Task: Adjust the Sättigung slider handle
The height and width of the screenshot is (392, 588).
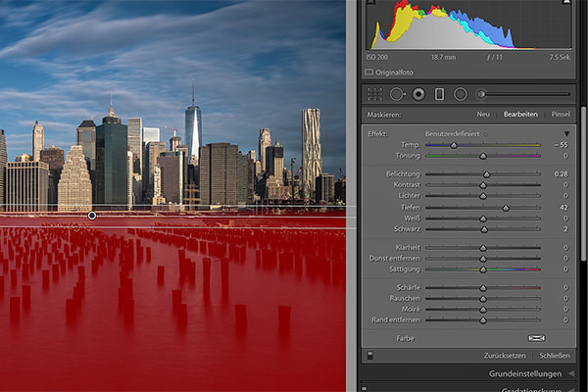Action: [483, 269]
